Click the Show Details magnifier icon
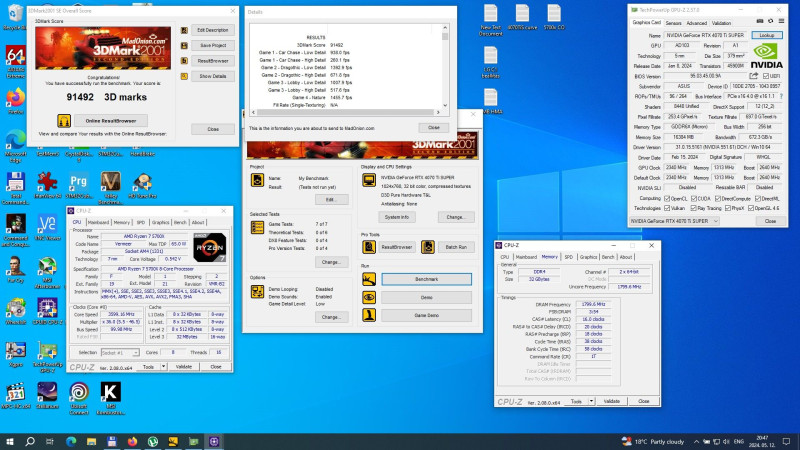Screen dimensions: 800x450 point(184,76)
